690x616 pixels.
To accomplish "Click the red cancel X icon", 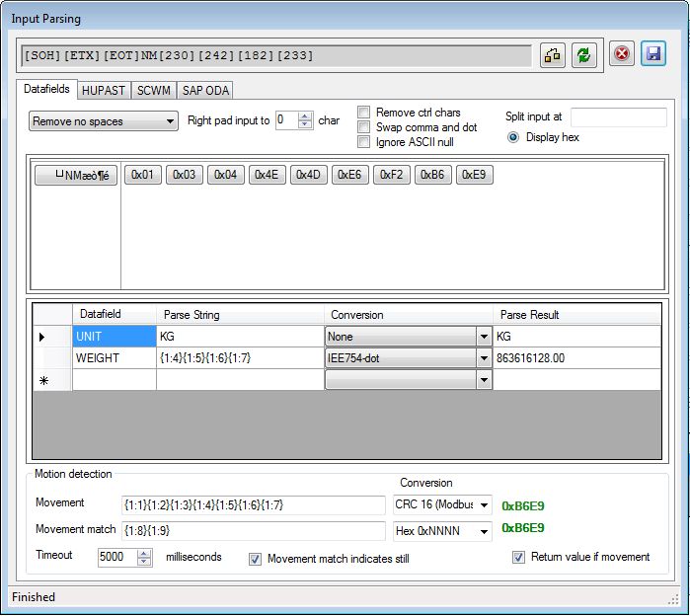I will pos(621,54).
